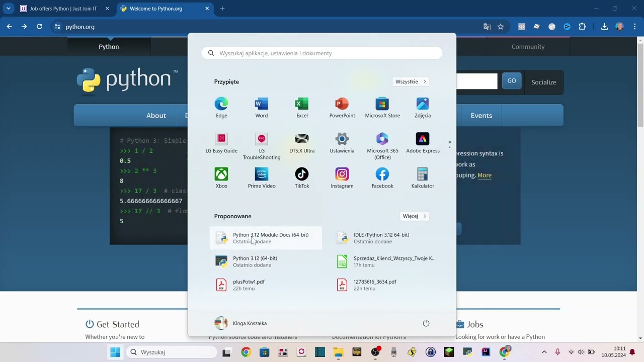644x362 pixels.
Task: Open Instagram from pinned apps
Action: (x=342, y=178)
